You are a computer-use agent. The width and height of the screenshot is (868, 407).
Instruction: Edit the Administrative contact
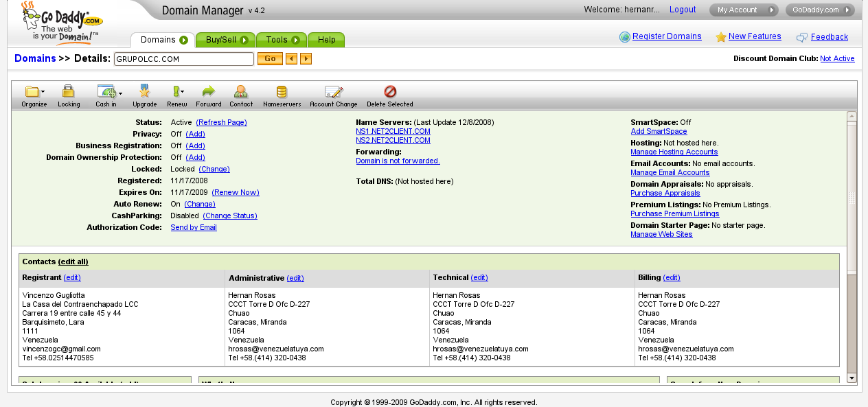(x=295, y=278)
